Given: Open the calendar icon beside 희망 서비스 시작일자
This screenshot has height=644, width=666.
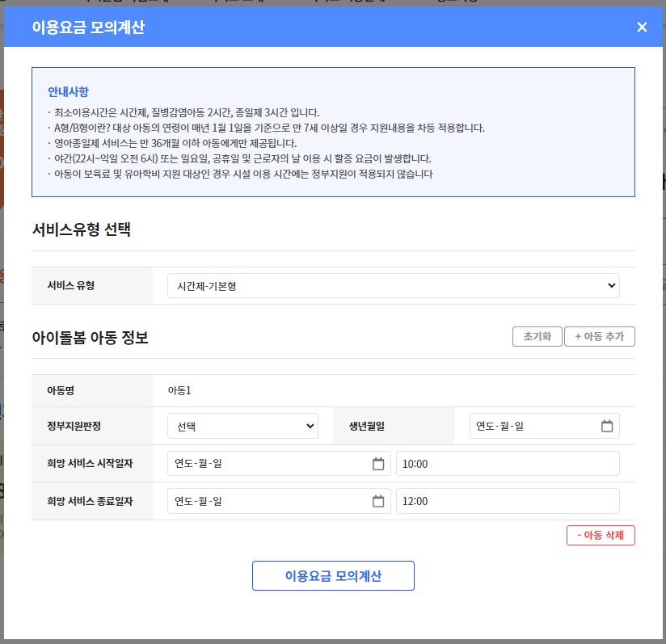Looking at the screenshot, I should (377, 463).
